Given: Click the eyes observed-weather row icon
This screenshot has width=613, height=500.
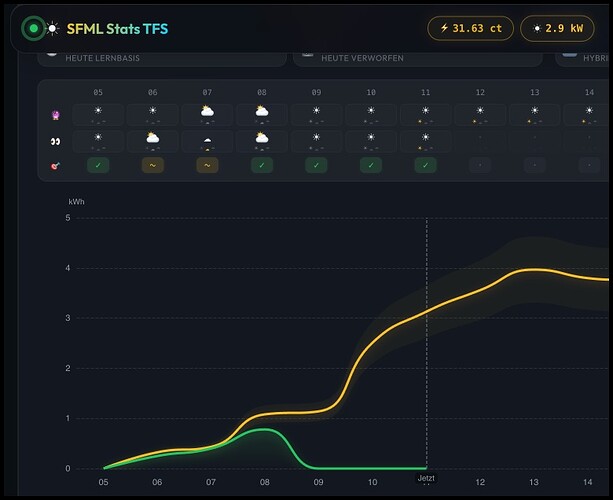Looking at the screenshot, I should (x=56, y=141).
